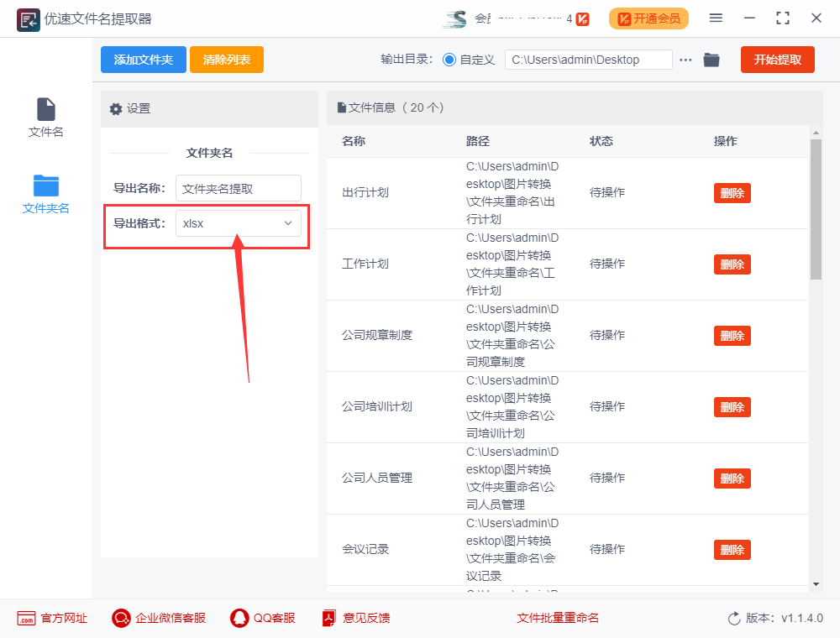
Task: Click the ellipsis button next to output path
Action: pos(686,60)
